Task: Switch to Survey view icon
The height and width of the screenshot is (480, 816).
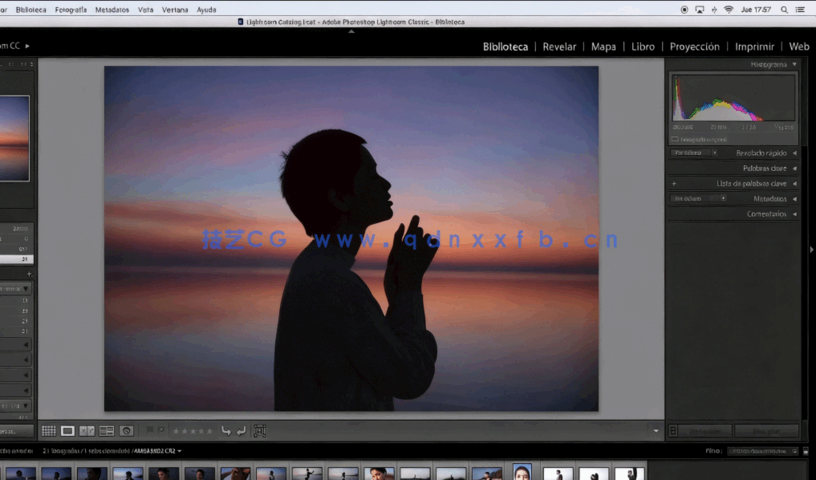Action: [x=105, y=431]
